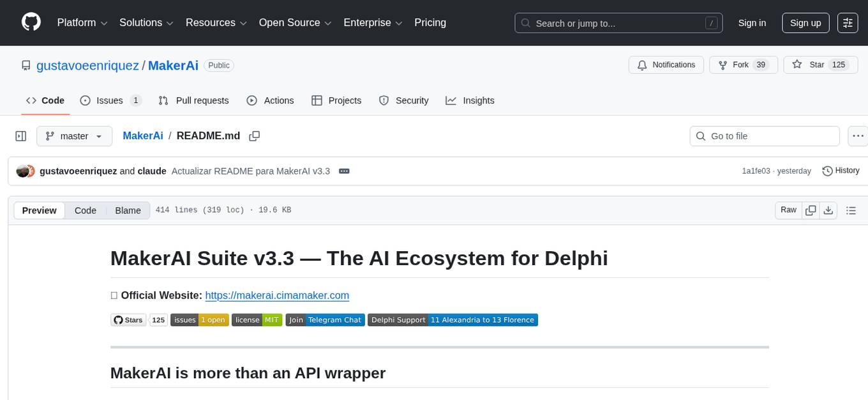Click the Go to file field

pos(765,136)
